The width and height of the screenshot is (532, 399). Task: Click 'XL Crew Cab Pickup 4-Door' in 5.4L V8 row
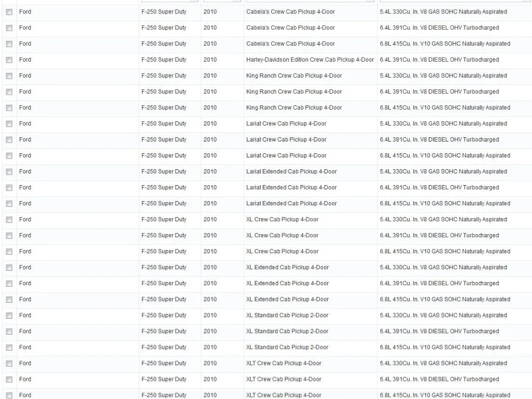pyautogui.click(x=282, y=219)
